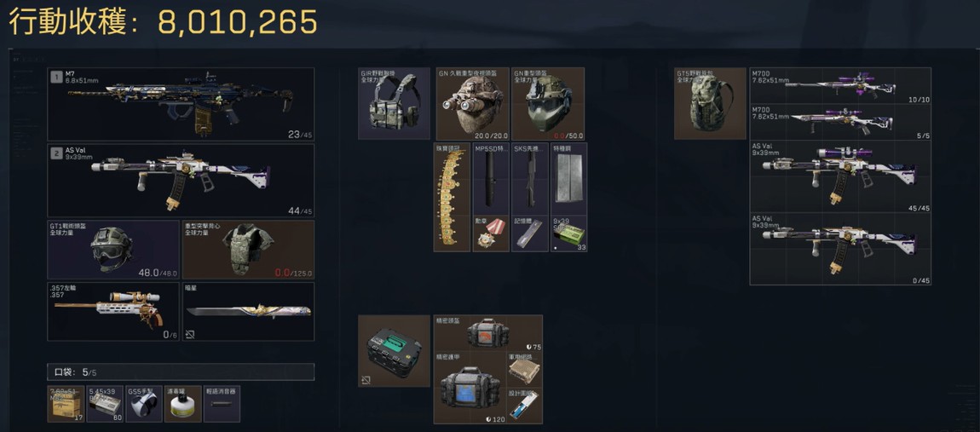Click the GT1 tactical helmet item

pos(113,250)
